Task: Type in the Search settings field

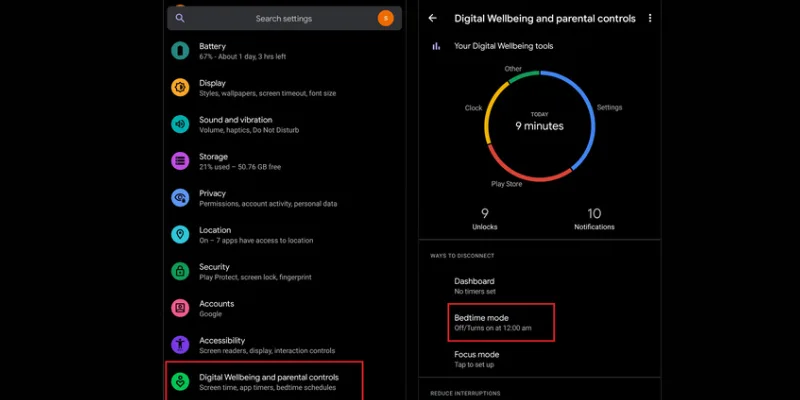Action: click(284, 18)
